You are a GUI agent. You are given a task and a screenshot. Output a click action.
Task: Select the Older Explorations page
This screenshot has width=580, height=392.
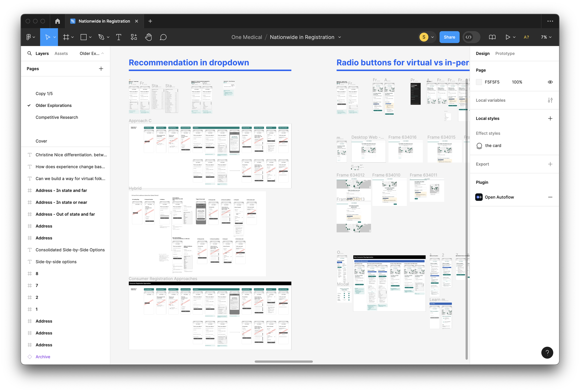point(53,105)
